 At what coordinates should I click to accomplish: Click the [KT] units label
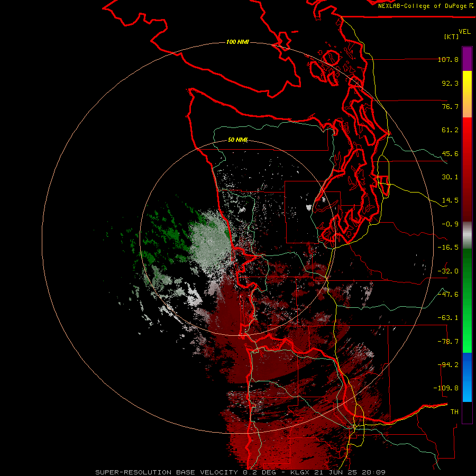coord(452,36)
